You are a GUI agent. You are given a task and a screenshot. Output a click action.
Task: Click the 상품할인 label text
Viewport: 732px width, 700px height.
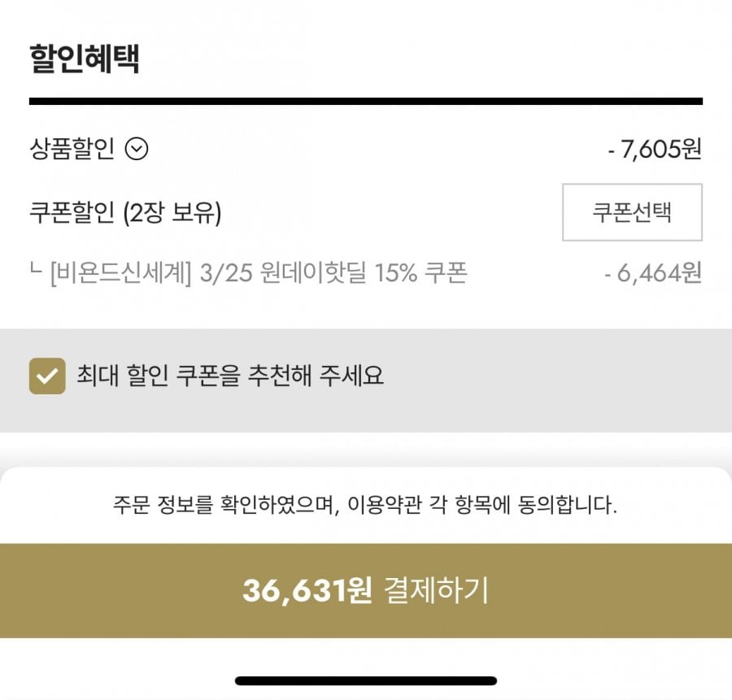coord(72,149)
